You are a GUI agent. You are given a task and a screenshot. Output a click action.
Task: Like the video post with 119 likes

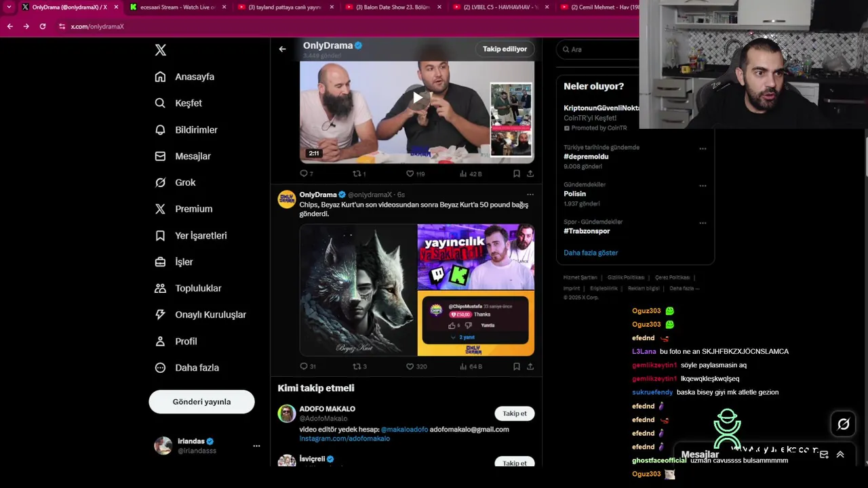tap(415, 174)
